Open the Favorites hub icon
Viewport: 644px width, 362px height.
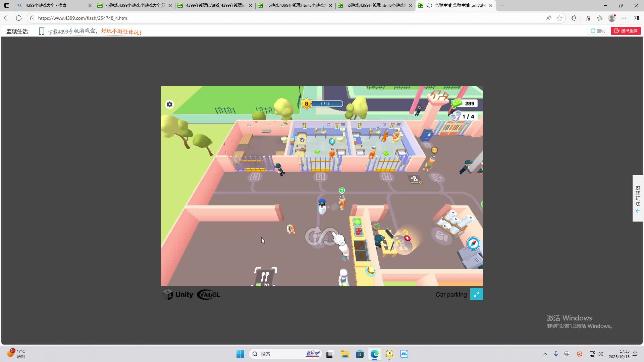[600, 18]
